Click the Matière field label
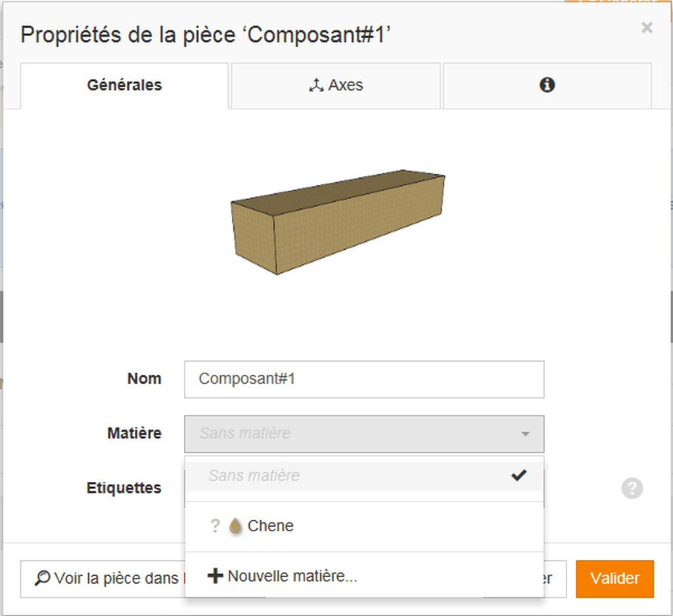Image resolution: width=673 pixels, height=616 pixels. 134,433
